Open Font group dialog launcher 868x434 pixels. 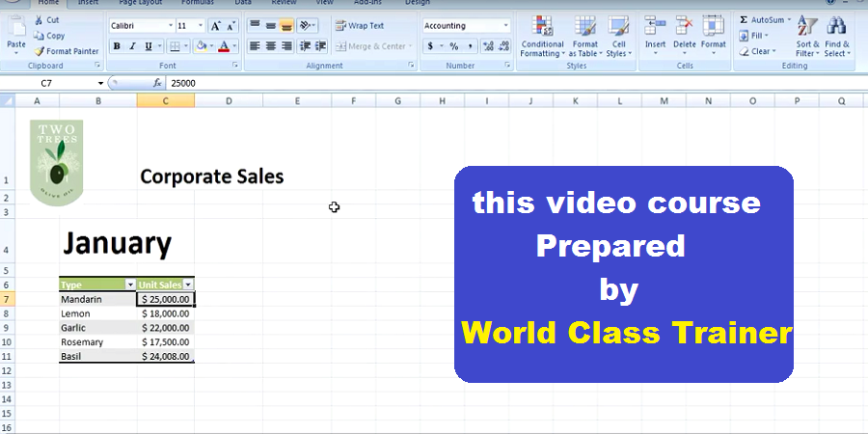[235, 66]
